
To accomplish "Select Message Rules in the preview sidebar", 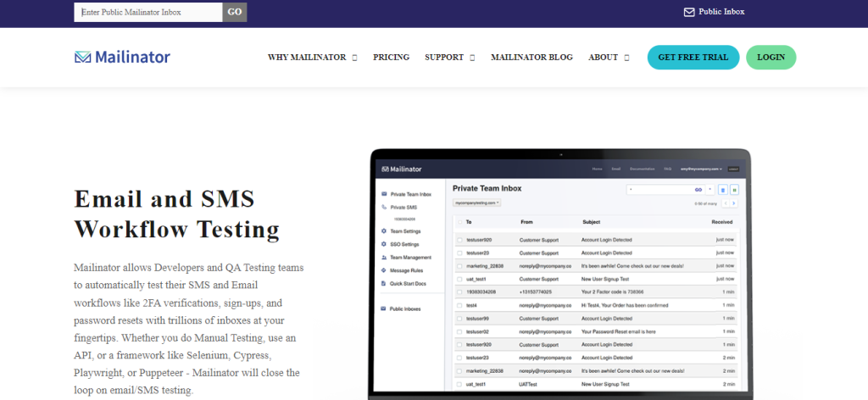I will pyautogui.click(x=406, y=270).
